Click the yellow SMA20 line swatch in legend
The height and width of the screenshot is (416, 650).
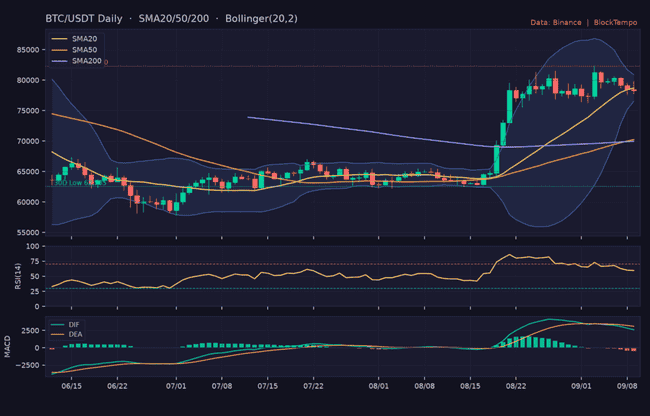point(59,39)
